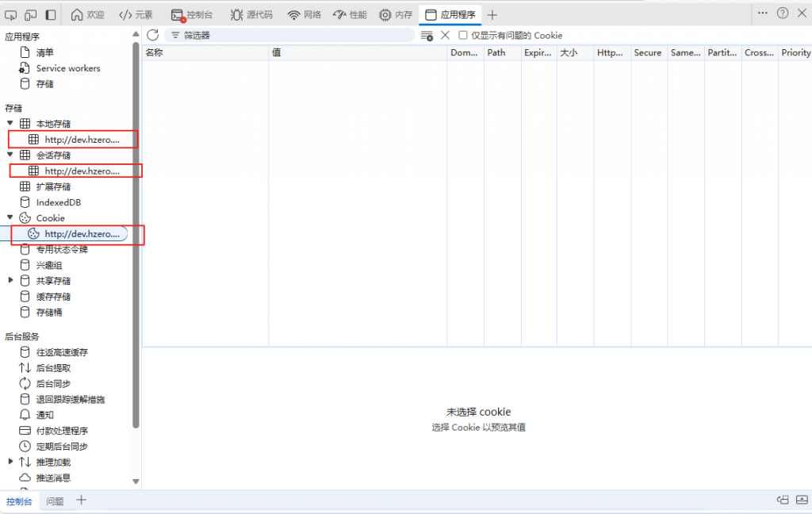Click the refresh cookies icon
The image size is (812, 514).
click(x=152, y=35)
